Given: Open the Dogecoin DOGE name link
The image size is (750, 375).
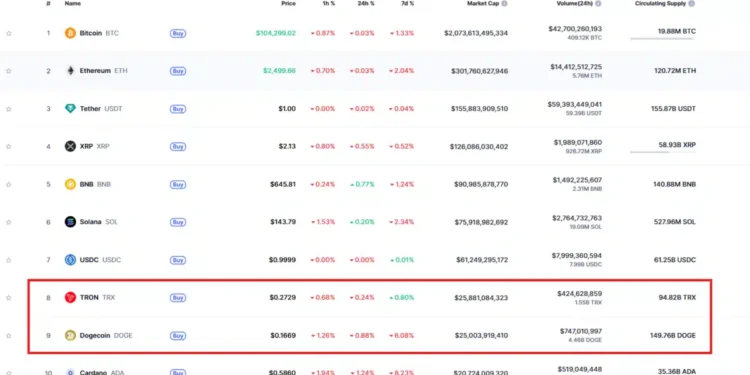Looking at the screenshot, I should 106,335.
